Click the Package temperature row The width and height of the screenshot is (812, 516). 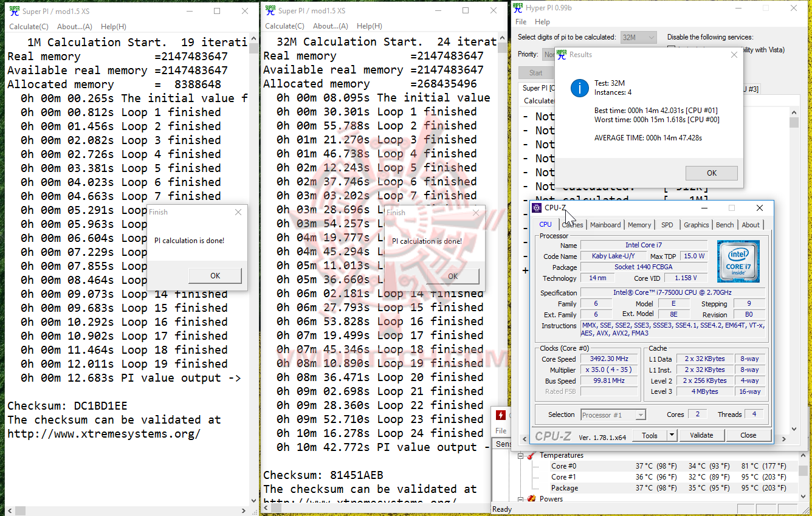(656, 488)
